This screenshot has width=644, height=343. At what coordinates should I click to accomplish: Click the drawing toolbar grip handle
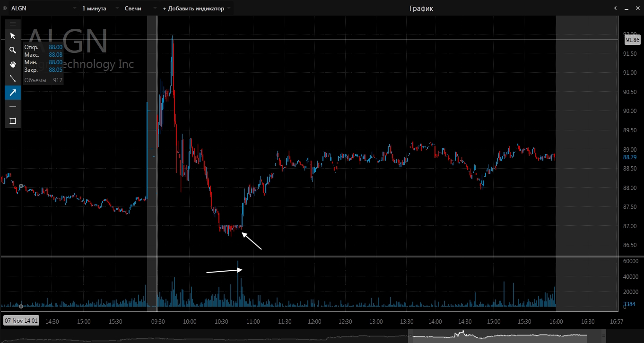13,24
